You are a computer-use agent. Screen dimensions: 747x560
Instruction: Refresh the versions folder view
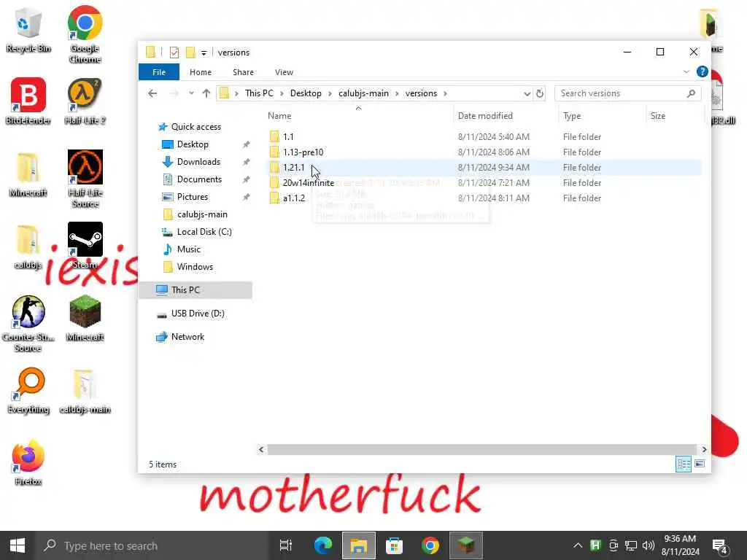(x=540, y=93)
